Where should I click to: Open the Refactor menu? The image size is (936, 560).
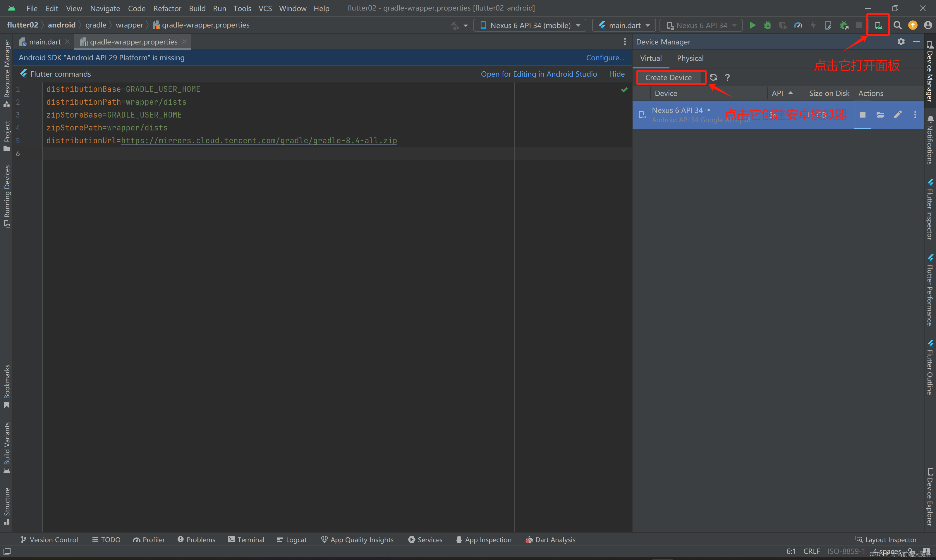tap(167, 8)
